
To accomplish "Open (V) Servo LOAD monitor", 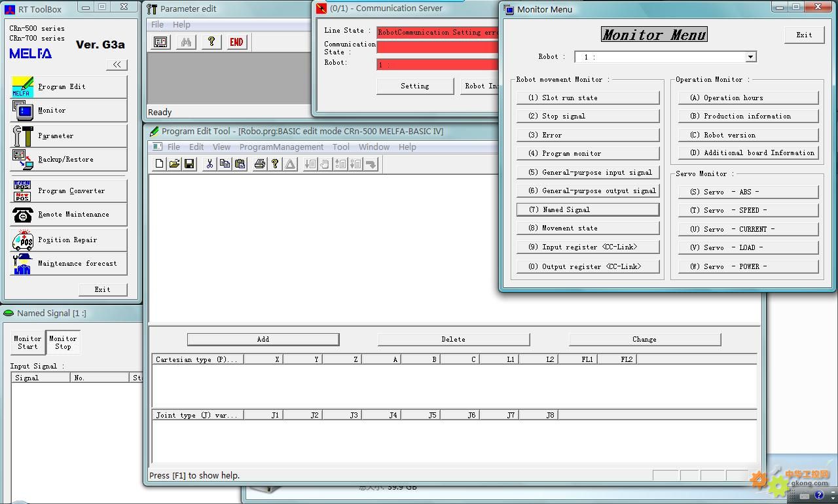I will pos(748,247).
